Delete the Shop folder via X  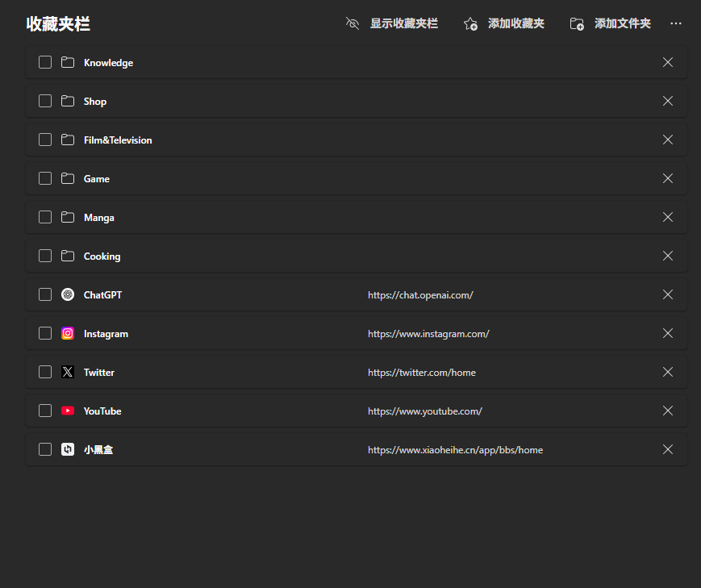pos(668,101)
